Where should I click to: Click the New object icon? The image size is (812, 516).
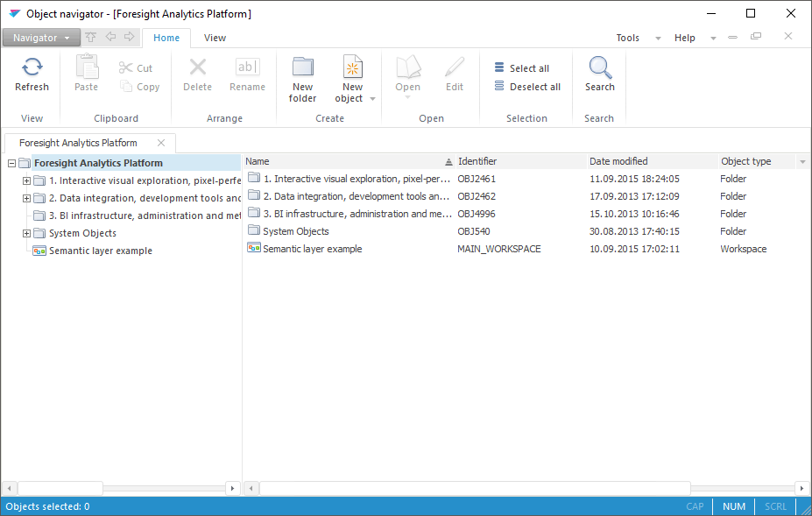point(353,67)
